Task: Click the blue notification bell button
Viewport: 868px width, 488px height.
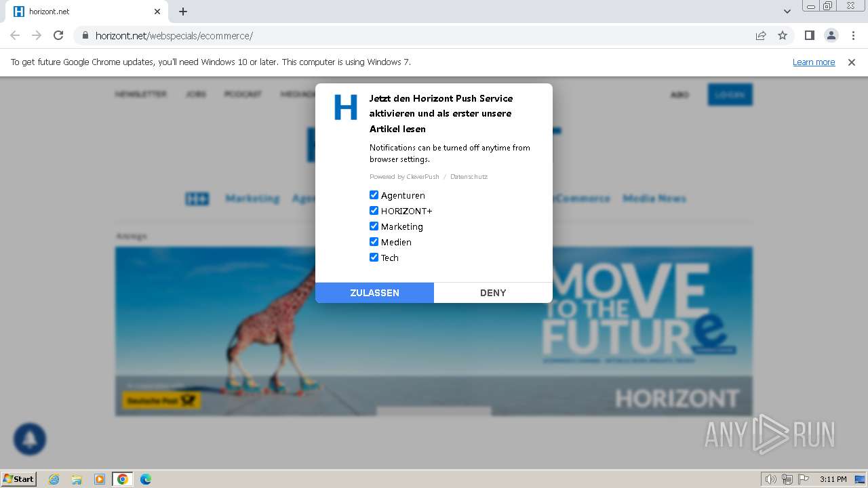Action: pyautogui.click(x=29, y=439)
